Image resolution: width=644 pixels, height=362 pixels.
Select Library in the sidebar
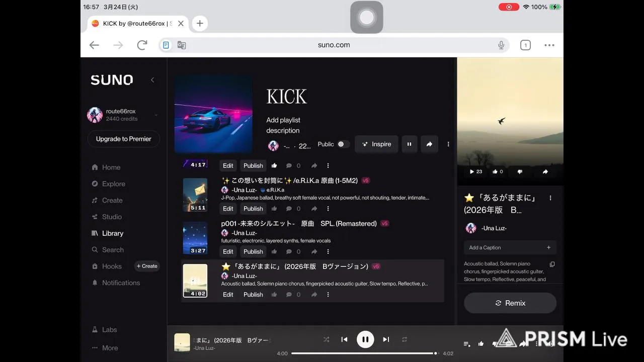pos(107,233)
